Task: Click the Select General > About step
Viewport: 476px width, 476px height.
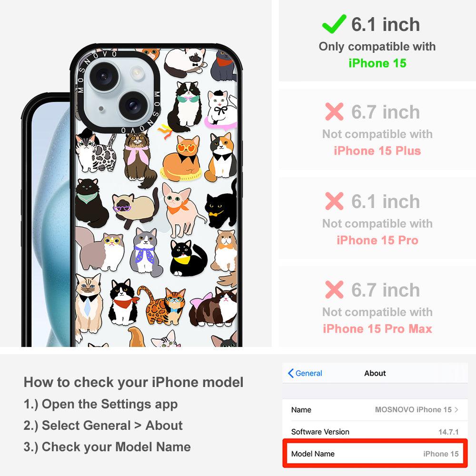Action: [x=103, y=425]
